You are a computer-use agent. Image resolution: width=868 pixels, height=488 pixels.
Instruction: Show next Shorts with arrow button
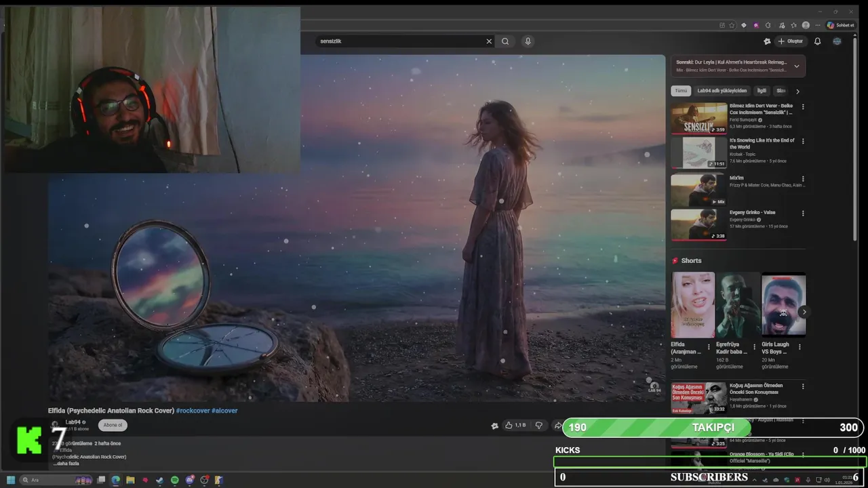tap(804, 312)
